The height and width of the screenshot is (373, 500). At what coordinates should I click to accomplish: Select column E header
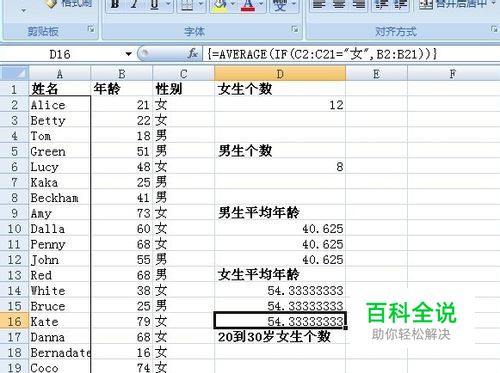tap(376, 74)
